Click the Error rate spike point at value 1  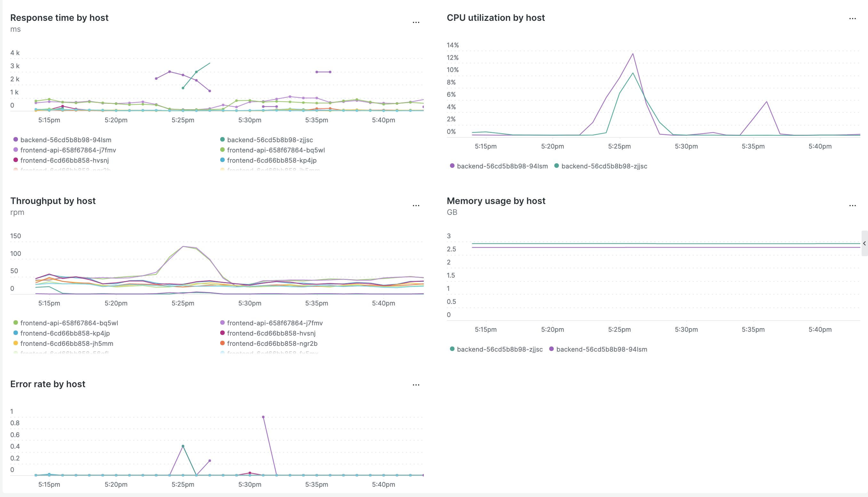[263, 417]
